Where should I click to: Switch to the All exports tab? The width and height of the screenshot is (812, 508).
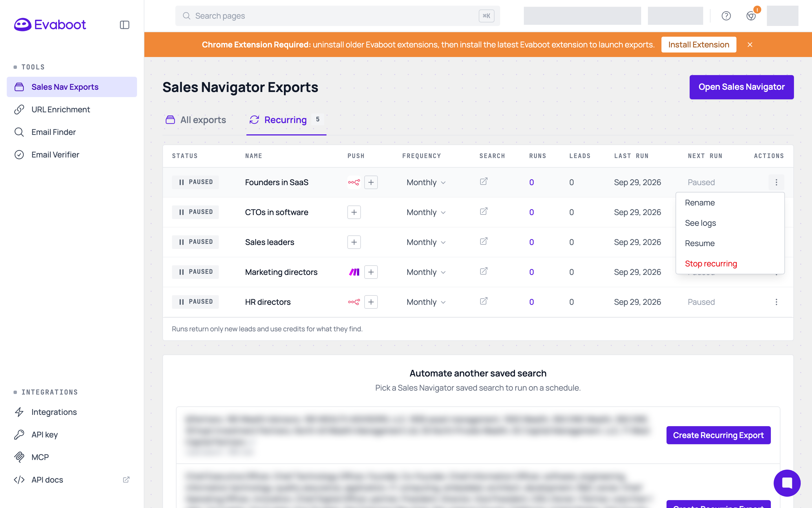[196, 120]
